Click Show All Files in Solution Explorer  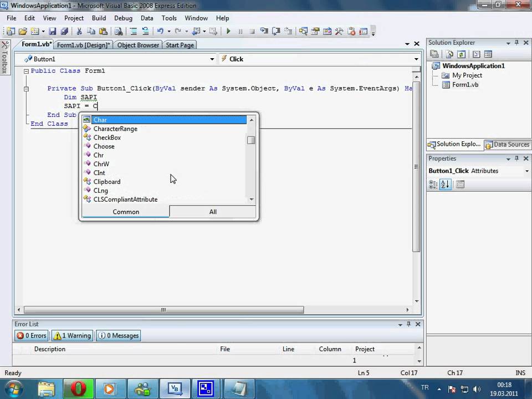click(x=449, y=54)
